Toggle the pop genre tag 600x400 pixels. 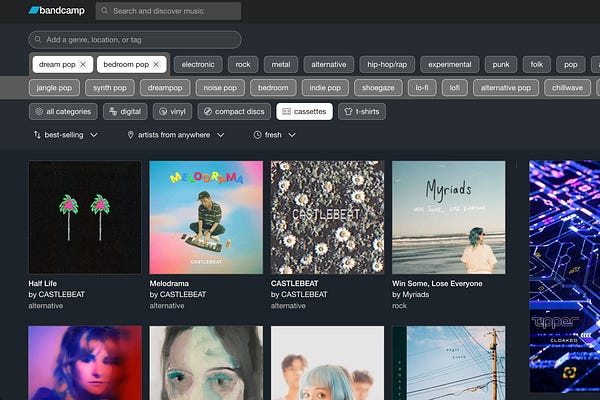point(571,64)
